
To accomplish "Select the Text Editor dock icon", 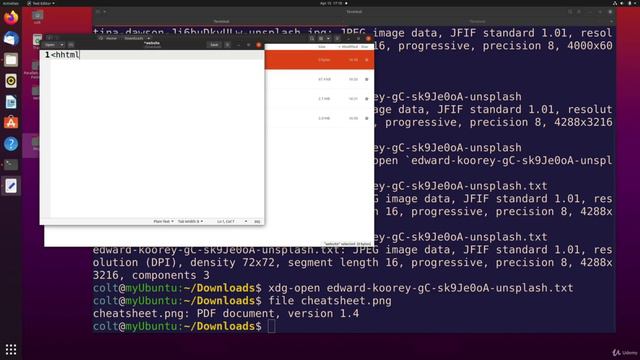I will 11,186.
